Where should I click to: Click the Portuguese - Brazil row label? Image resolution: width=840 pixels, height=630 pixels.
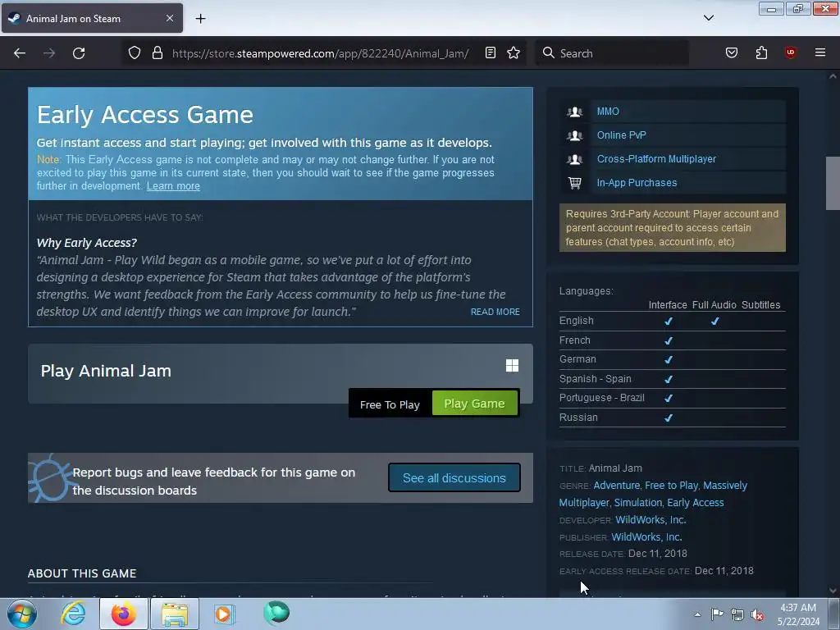[x=601, y=398]
